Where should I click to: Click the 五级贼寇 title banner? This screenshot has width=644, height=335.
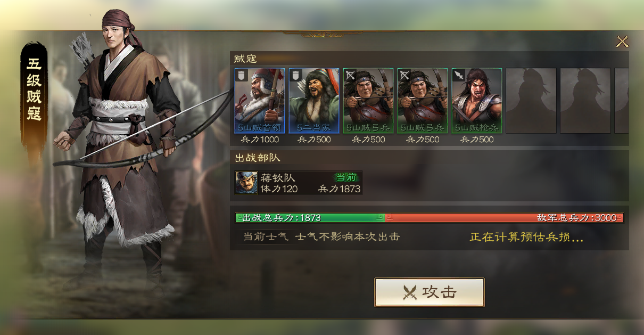[34, 91]
